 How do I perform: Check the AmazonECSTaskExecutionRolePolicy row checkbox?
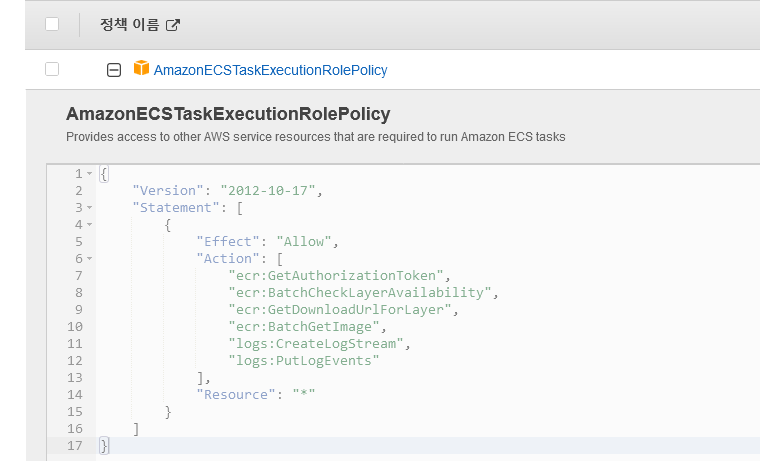52,69
